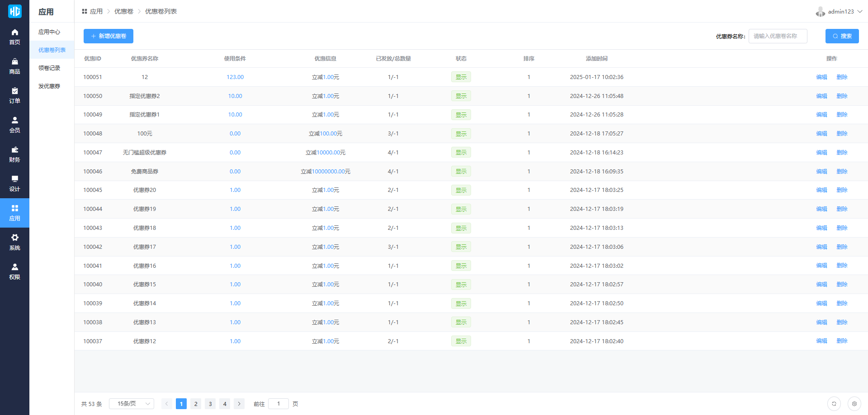
Task: Select 领卷记录 in the submenu
Action: point(49,68)
